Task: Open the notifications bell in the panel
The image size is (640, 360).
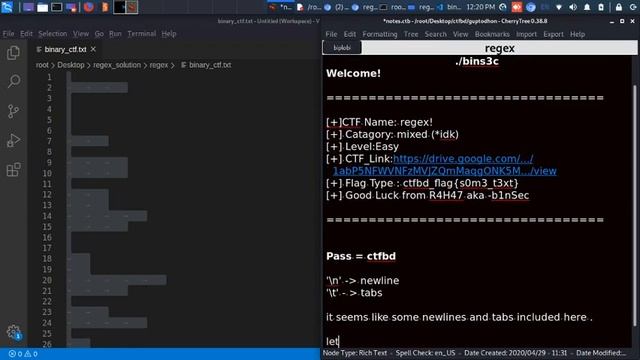Action: [x=587, y=7]
